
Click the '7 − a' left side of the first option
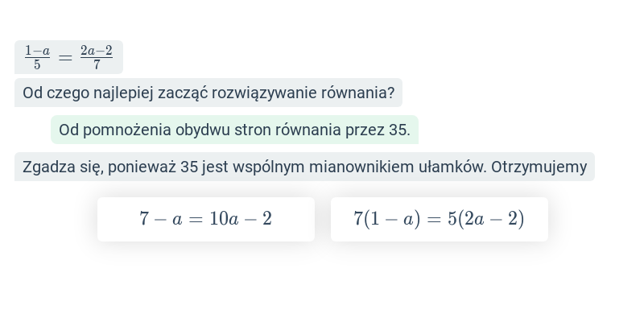(x=160, y=219)
